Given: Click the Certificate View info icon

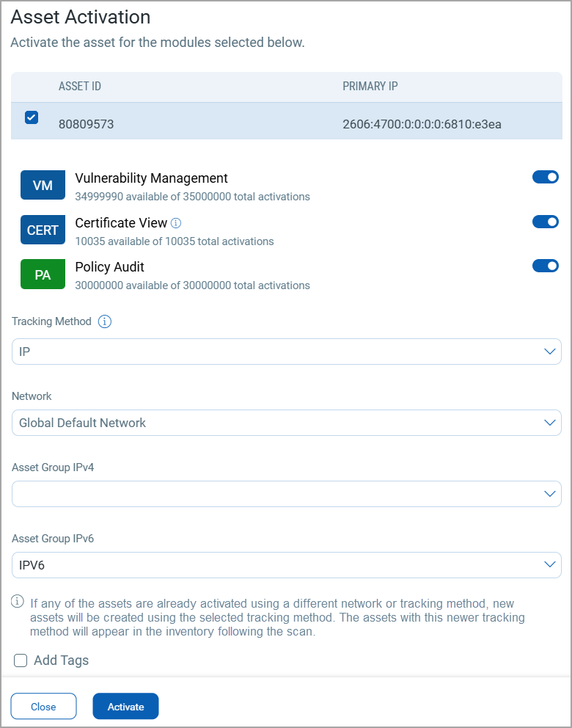Looking at the screenshot, I should pyautogui.click(x=176, y=223).
